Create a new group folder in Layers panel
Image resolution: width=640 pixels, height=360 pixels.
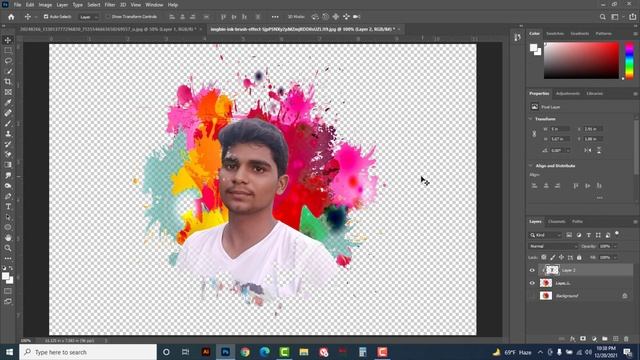tap(604, 339)
